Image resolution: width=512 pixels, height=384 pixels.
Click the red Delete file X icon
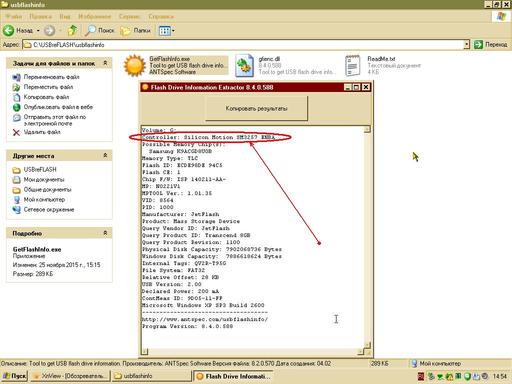coord(16,133)
